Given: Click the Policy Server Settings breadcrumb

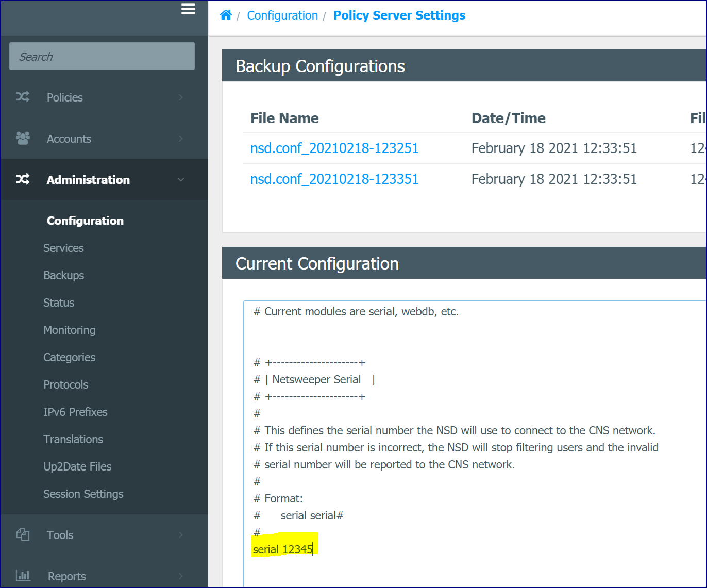Looking at the screenshot, I should click(399, 15).
